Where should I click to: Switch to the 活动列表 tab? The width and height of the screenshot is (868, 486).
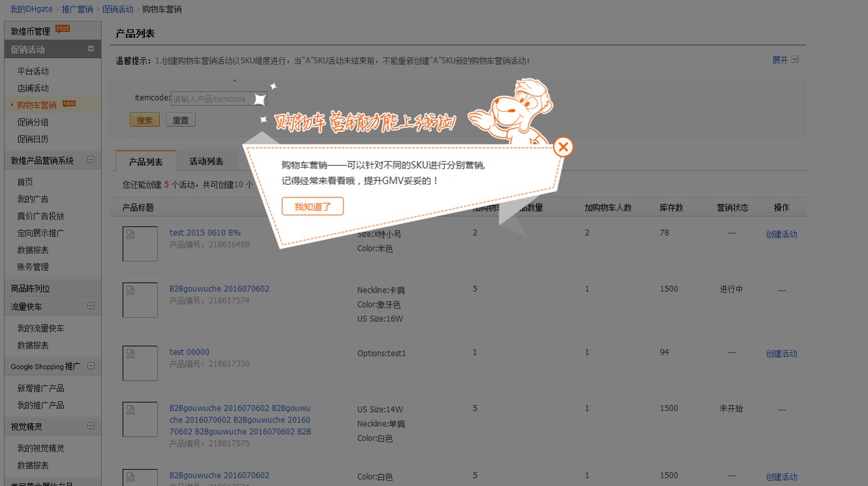(206, 161)
